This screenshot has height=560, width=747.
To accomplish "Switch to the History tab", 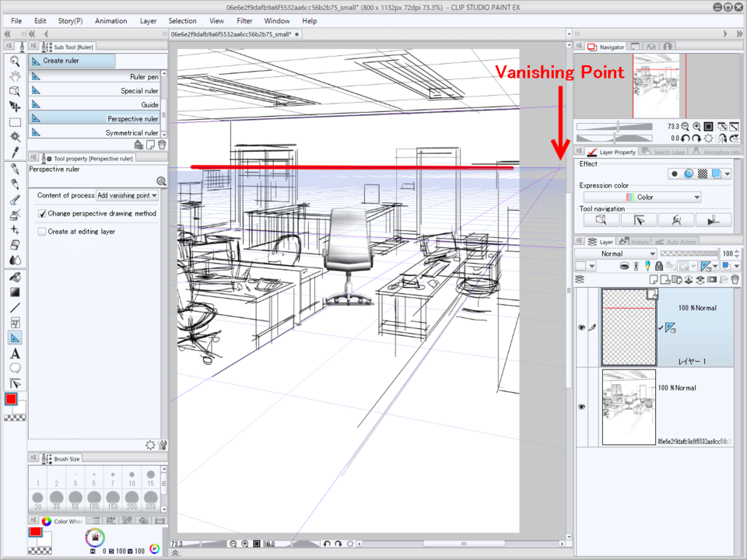I will pyautogui.click(x=635, y=242).
